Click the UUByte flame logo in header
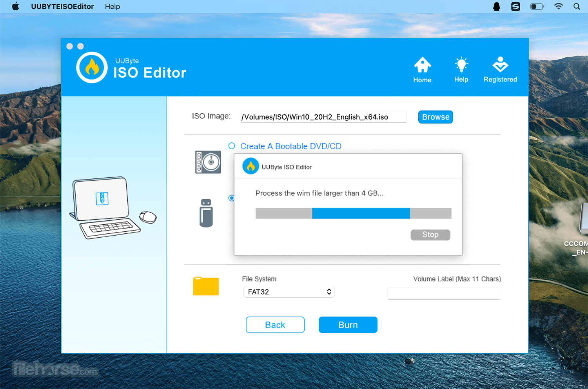 click(92, 67)
